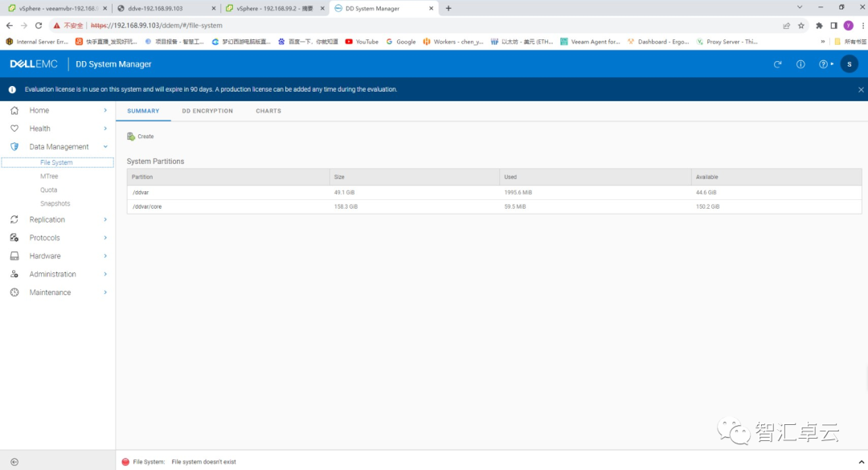Click the address bar URL field
Viewport: 868px width, 470px height.
[x=432, y=26]
